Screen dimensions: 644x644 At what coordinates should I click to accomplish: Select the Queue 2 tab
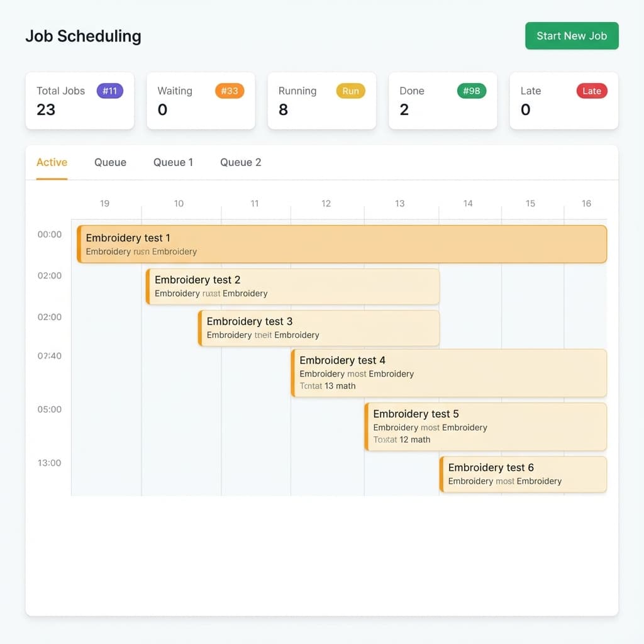(x=240, y=162)
